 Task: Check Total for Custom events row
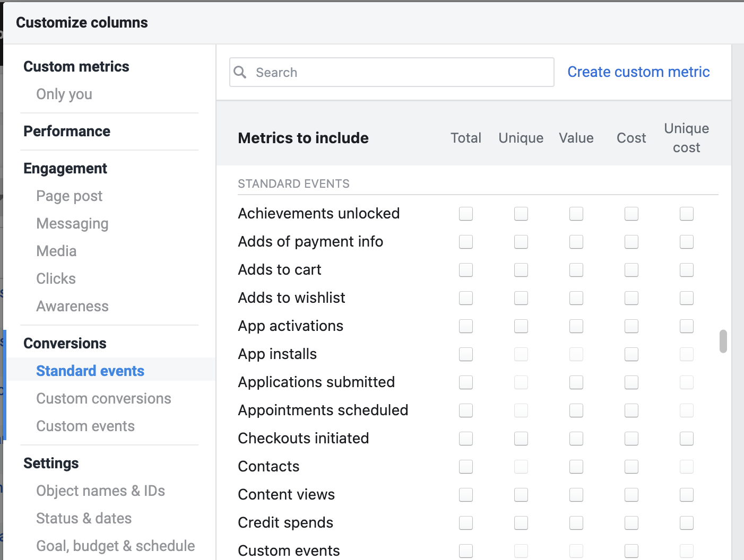coord(466,551)
